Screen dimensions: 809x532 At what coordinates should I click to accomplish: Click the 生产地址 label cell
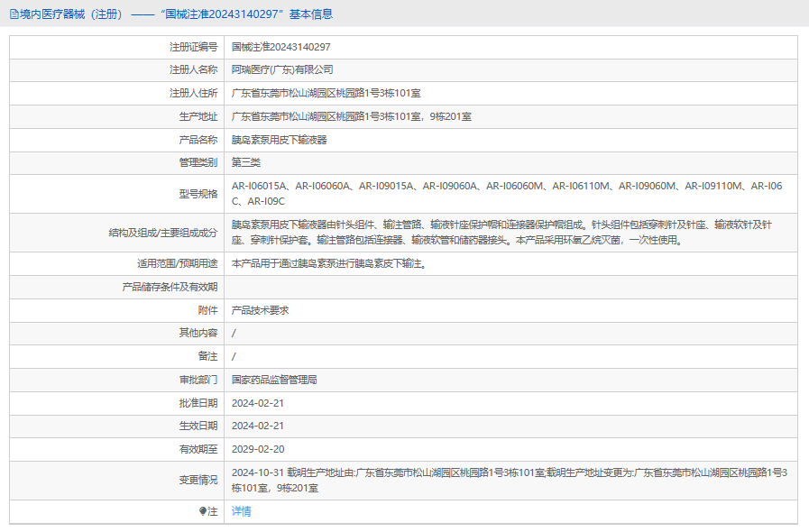[116, 116]
